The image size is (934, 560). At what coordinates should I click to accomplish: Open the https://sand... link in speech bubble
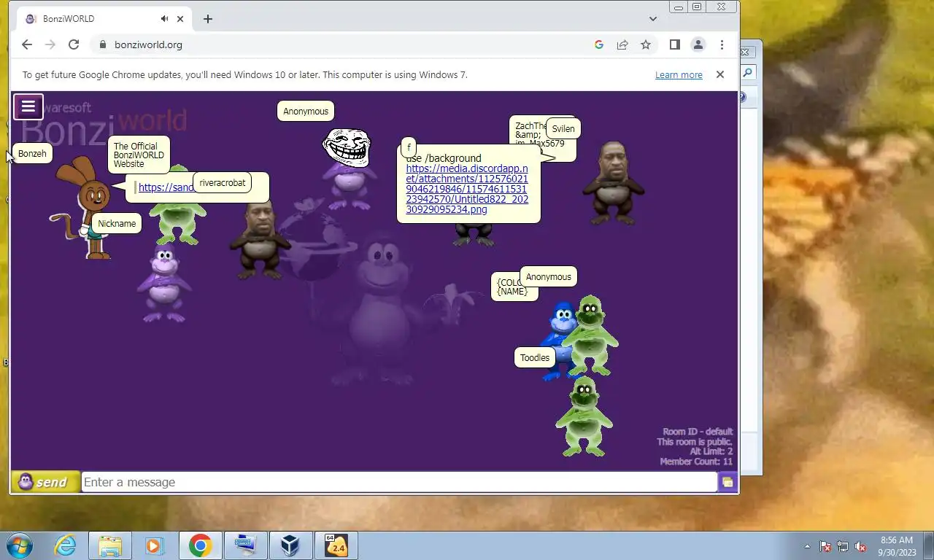pos(166,187)
